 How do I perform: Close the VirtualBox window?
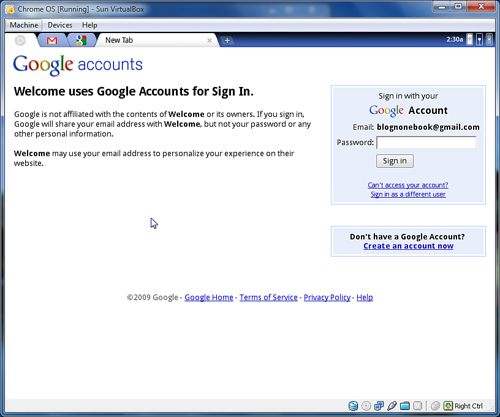[480, 7]
